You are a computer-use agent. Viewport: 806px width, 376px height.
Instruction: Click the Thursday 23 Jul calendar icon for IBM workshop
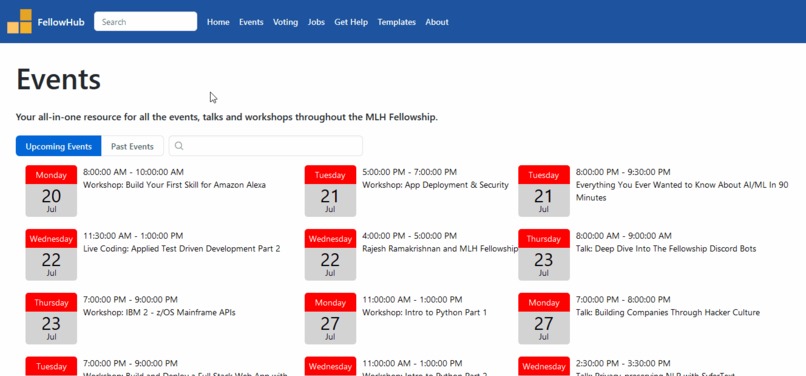(x=51, y=318)
